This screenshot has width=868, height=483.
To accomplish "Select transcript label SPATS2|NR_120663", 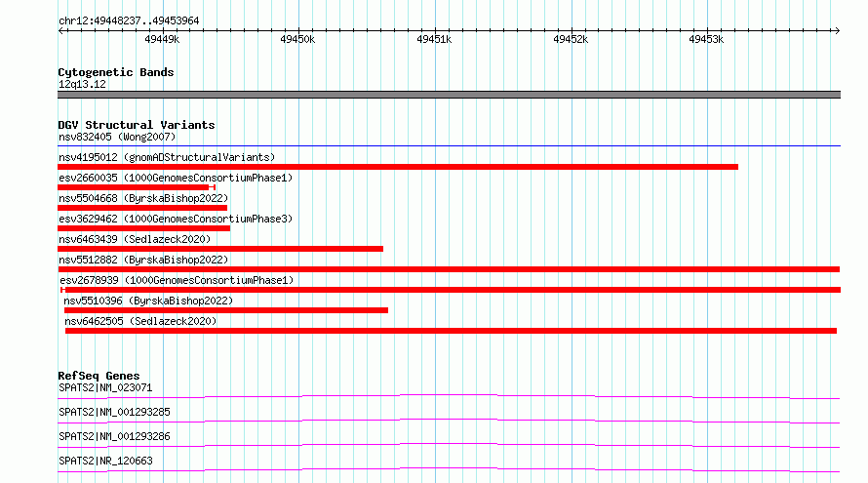I will tap(105, 461).
